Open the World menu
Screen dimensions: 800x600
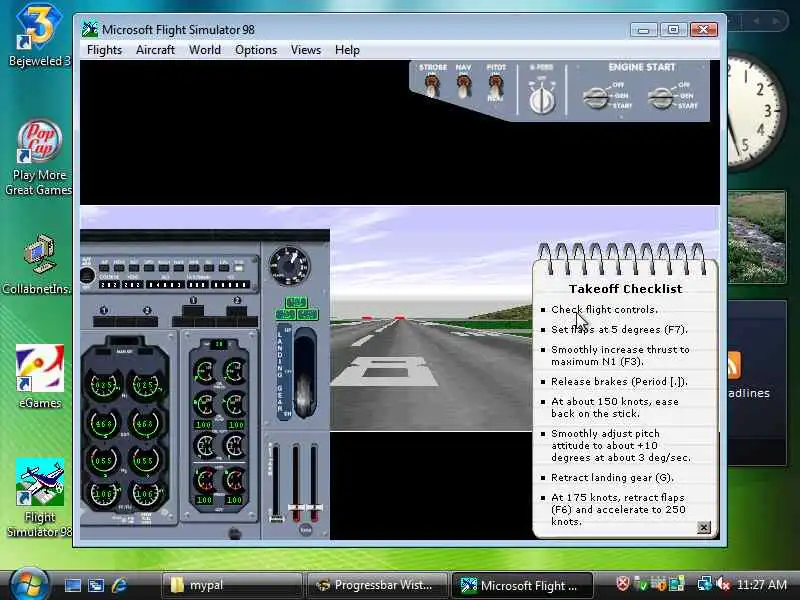(205, 50)
